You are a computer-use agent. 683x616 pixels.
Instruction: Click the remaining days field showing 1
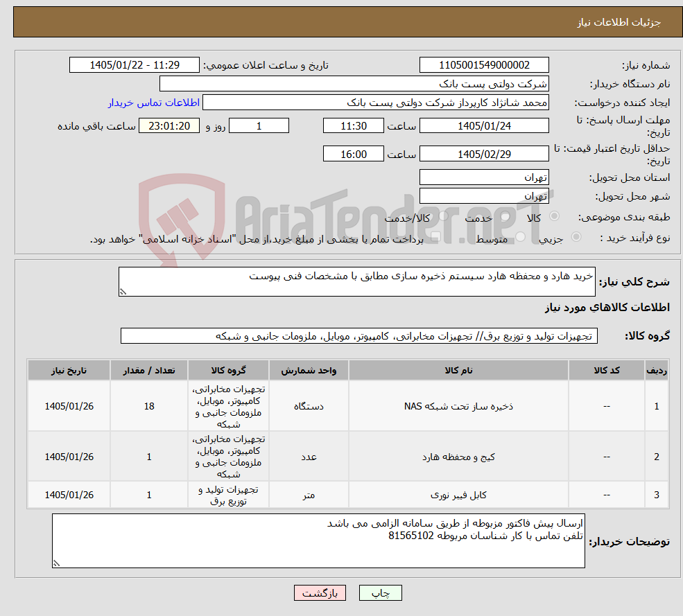coord(259,126)
